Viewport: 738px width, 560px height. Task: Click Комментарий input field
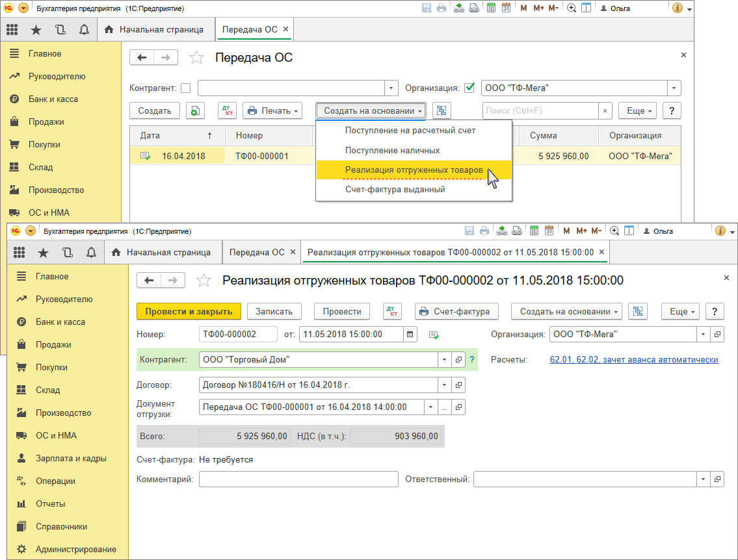(x=298, y=479)
